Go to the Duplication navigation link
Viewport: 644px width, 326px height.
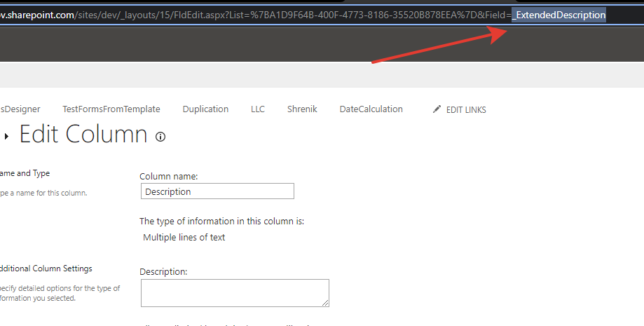tap(205, 109)
